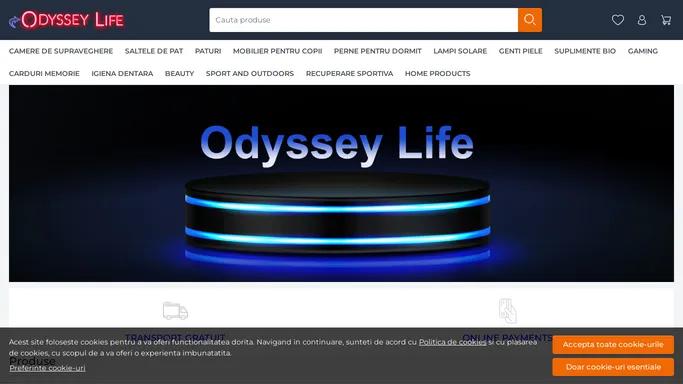The image size is (683, 384).
Task: Open the Politica de cookies link
Action: (453, 342)
